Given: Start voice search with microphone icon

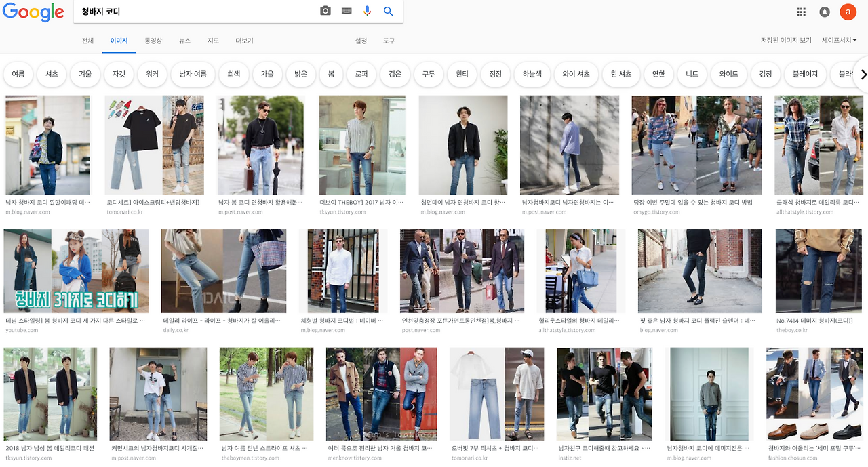Looking at the screenshot, I should pyautogui.click(x=368, y=12).
